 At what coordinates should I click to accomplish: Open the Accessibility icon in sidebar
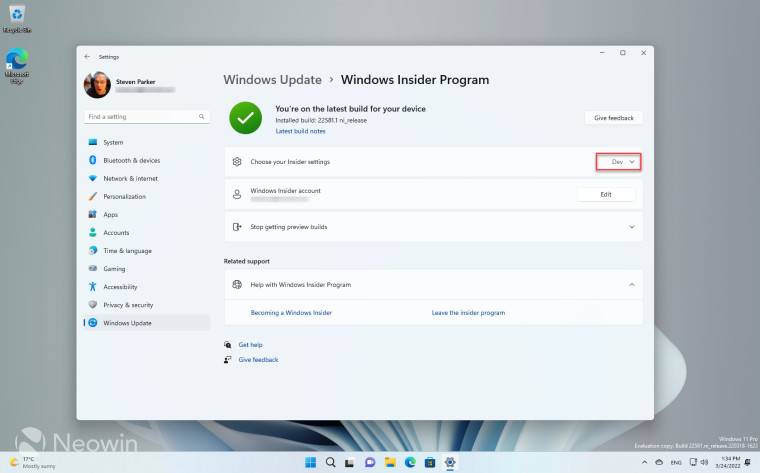coord(93,286)
